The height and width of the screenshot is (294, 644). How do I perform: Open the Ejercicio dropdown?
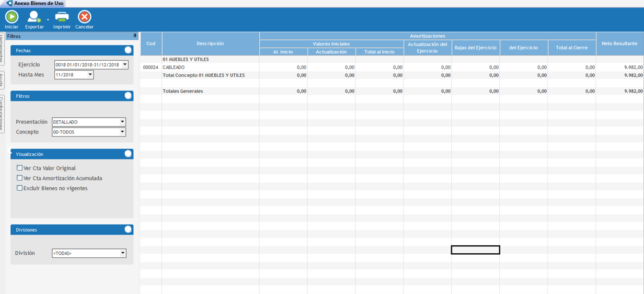coord(125,65)
